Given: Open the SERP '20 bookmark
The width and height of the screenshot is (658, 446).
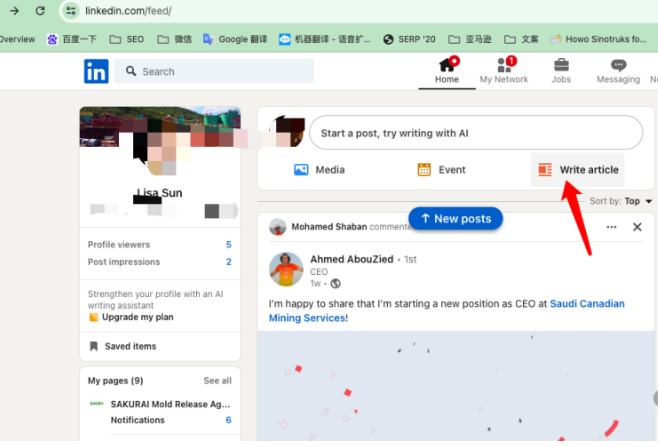Looking at the screenshot, I should coord(410,39).
